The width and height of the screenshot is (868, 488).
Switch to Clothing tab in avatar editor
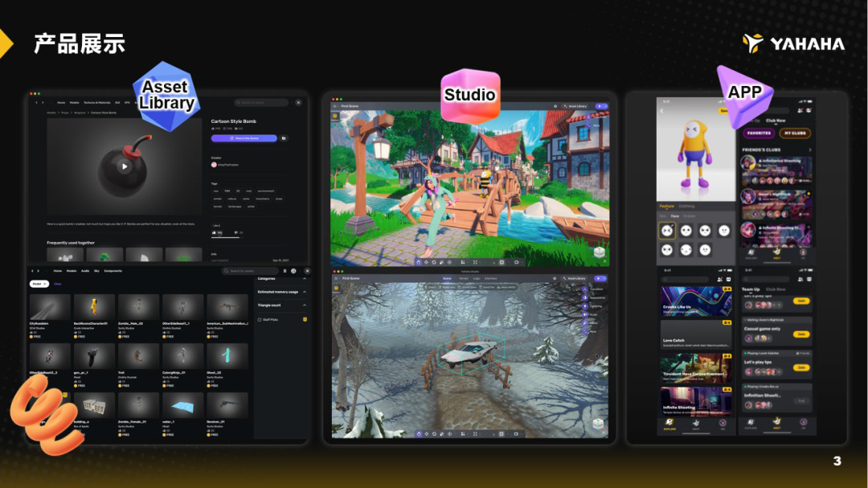pos(686,206)
